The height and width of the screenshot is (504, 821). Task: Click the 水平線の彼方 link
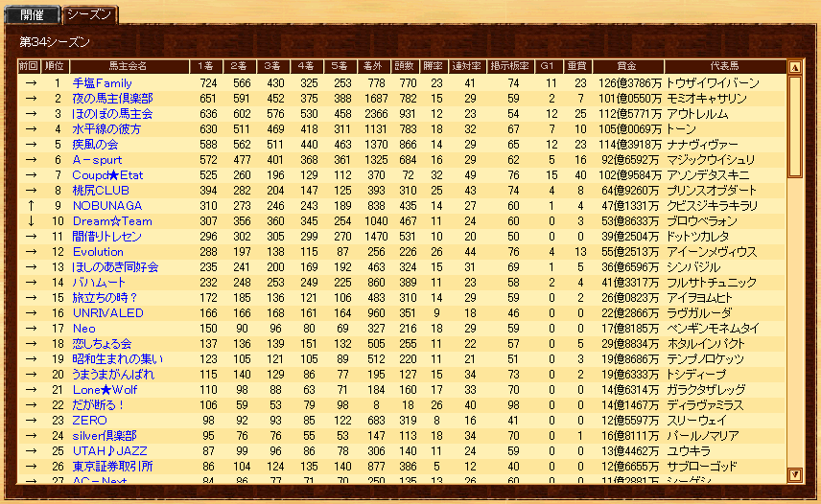pyautogui.click(x=106, y=129)
